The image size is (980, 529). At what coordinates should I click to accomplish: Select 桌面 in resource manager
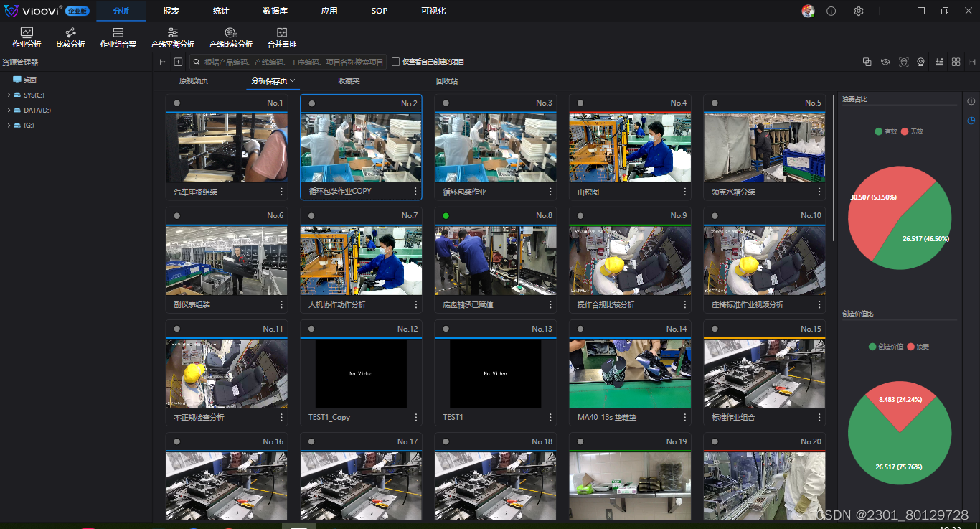coord(24,80)
